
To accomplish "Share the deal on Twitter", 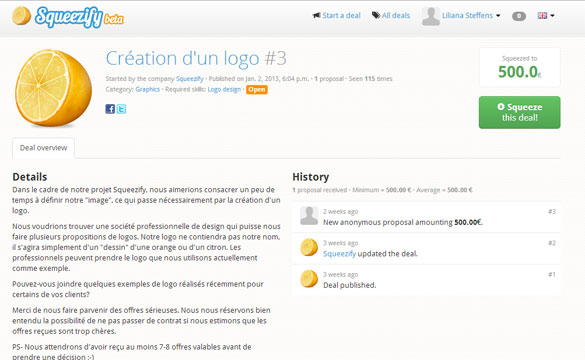I will click(x=121, y=109).
